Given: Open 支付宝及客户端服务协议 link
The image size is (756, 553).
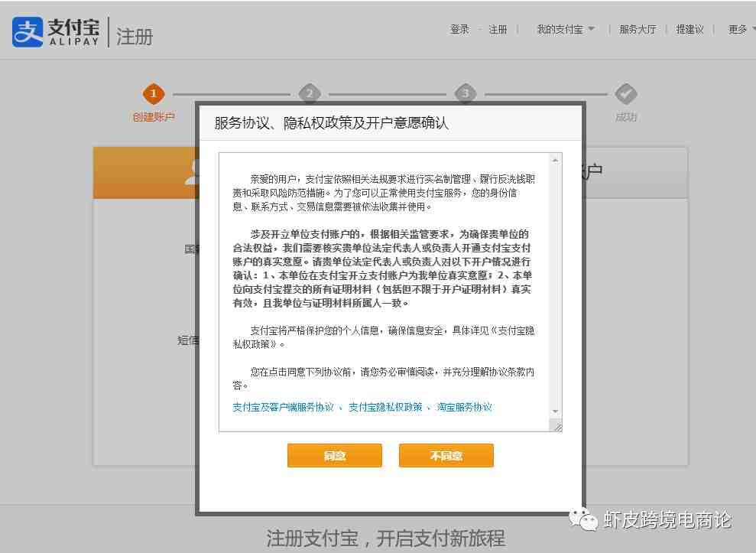Looking at the screenshot, I should coord(283,407).
